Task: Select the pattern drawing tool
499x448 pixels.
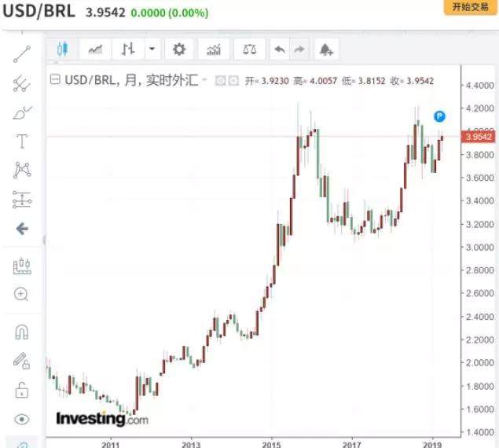Action: click(x=22, y=170)
